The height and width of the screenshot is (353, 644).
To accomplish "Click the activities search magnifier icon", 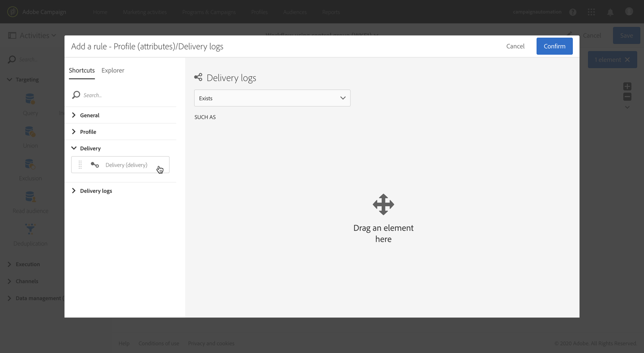I will coord(12,60).
